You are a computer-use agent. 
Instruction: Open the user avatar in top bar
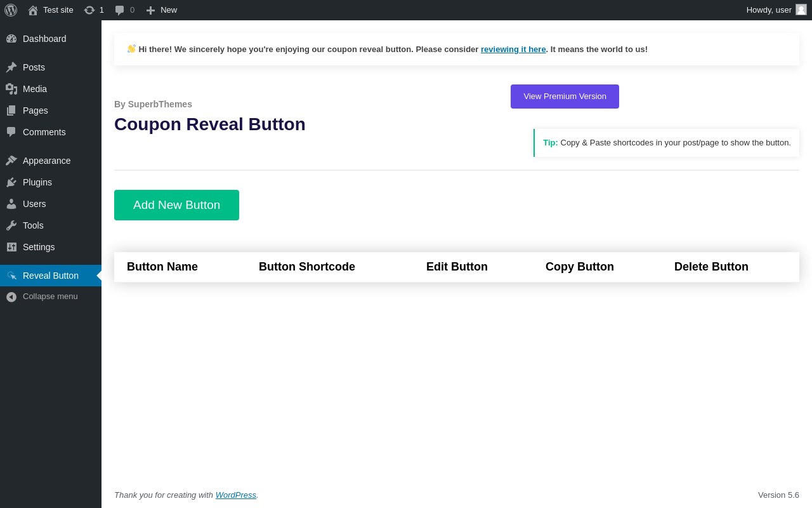[x=801, y=10]
